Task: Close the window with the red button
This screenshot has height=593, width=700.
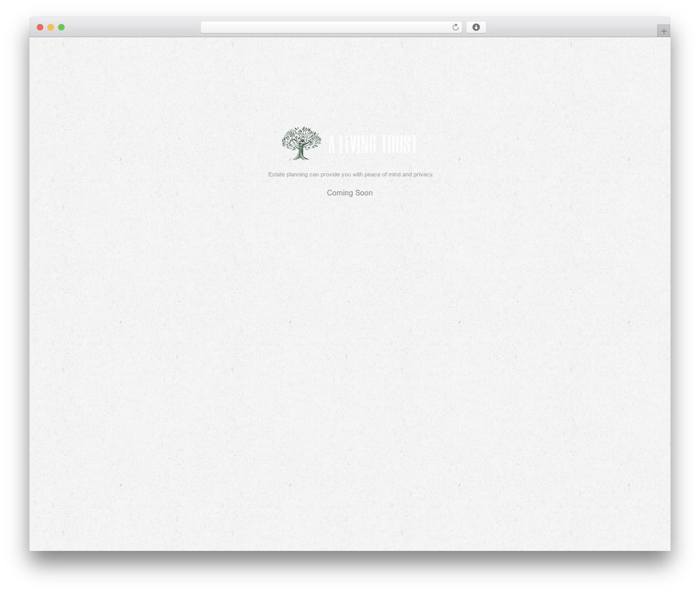Action: pos(40,27)
